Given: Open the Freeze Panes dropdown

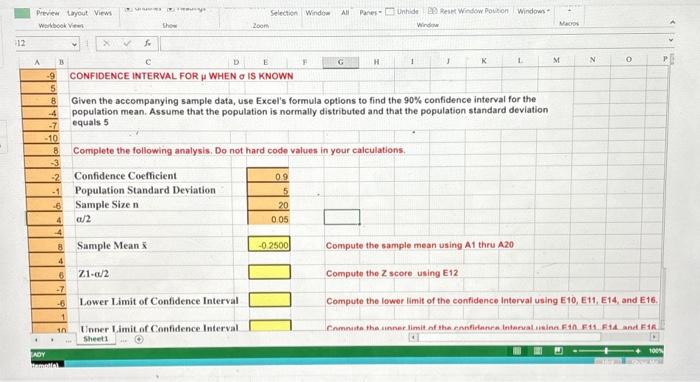Looking at the screenshot, I should [x=370, y=12].
